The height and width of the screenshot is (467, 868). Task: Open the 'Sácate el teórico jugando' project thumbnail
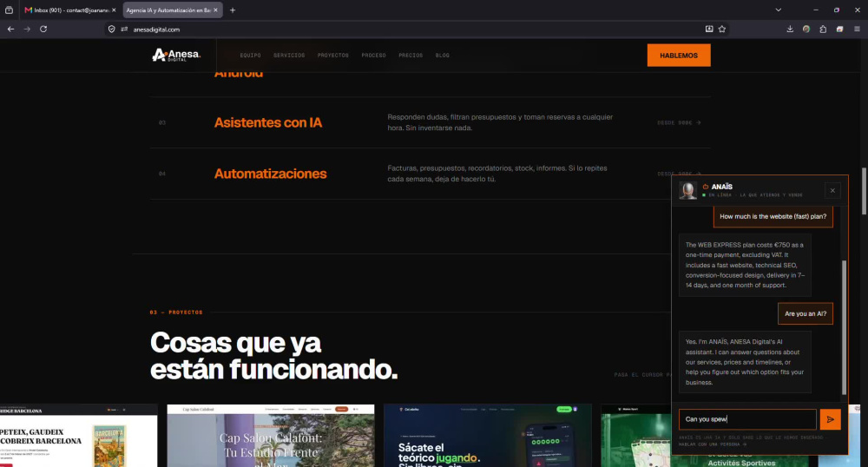click(488, 436)
